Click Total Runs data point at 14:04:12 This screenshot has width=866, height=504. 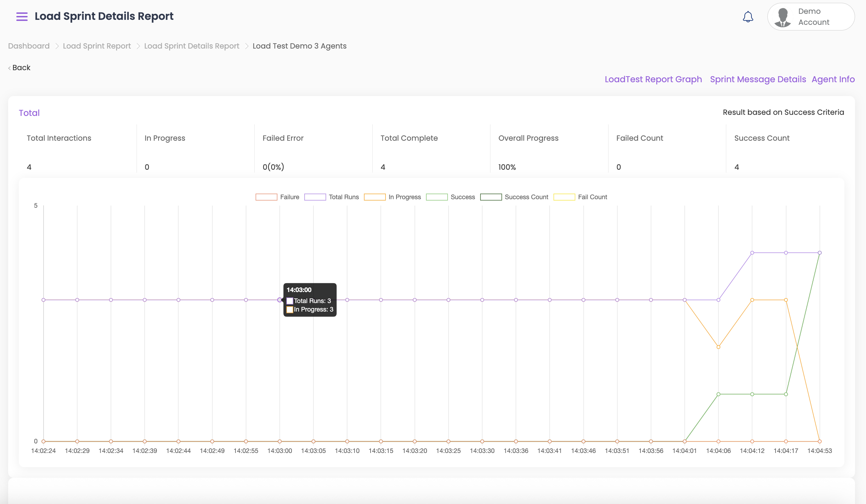(x=752, y=253)
